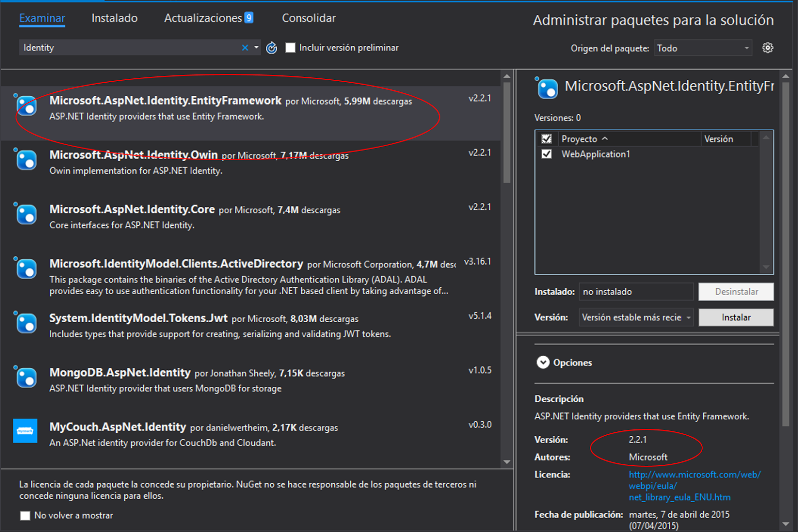Image resolution: width=798 pixels, height=532 pixels.
Task: Click the MyCouch.AspNet.Identity package icon
Action: (x=25, y=431)
